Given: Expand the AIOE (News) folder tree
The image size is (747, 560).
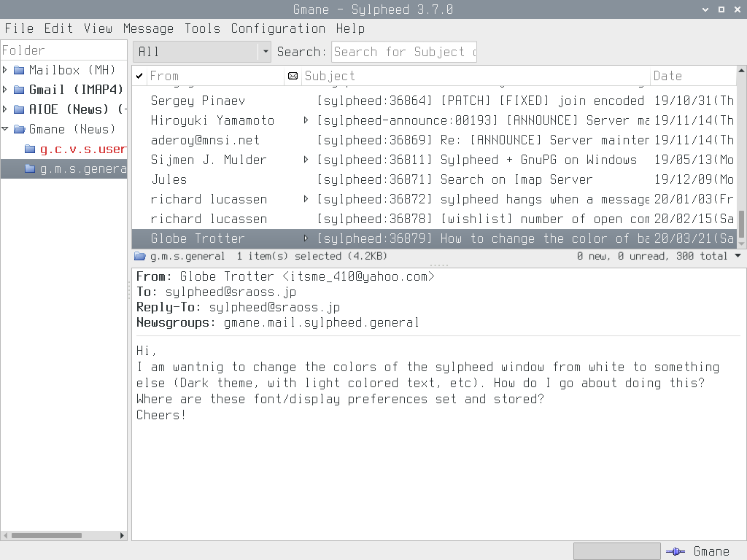Looking at the screenshot, I should click(x=5, y=109).
